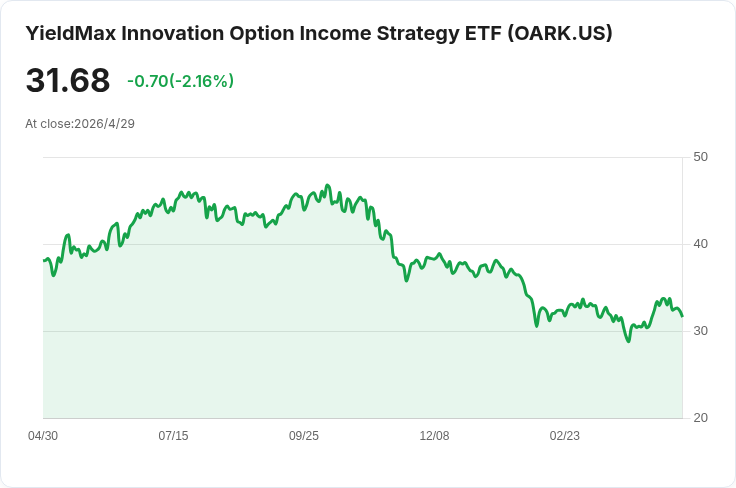
Task: Click the green shaded area under the line
Action: coord(362,375)
